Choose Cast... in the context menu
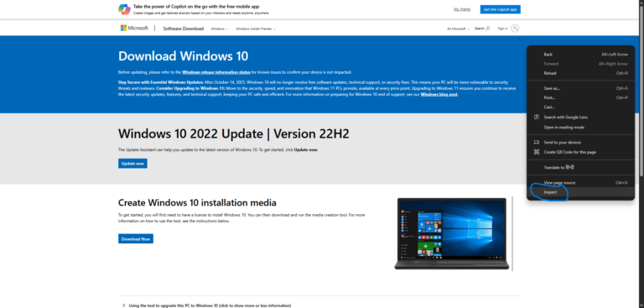644x308 pixels. [580, 107]
